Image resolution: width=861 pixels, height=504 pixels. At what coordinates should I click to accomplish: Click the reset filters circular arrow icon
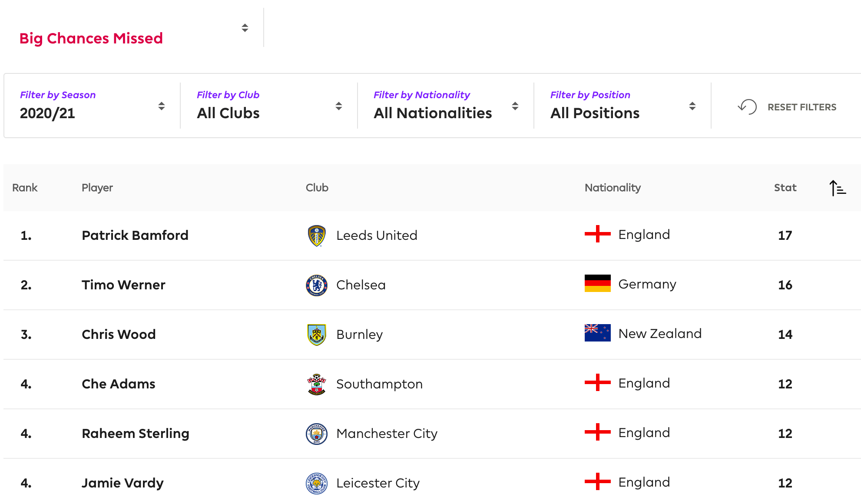point(747,107)
